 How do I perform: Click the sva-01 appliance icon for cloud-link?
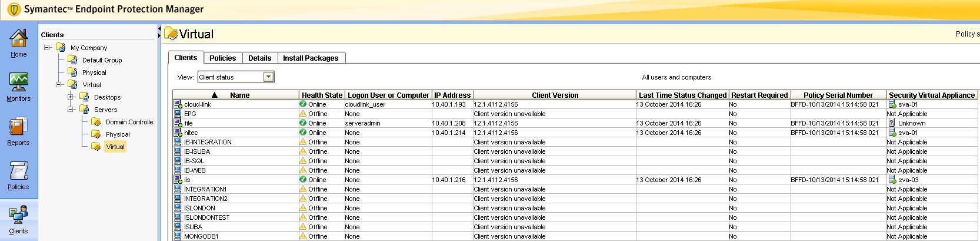pos(892,104)
